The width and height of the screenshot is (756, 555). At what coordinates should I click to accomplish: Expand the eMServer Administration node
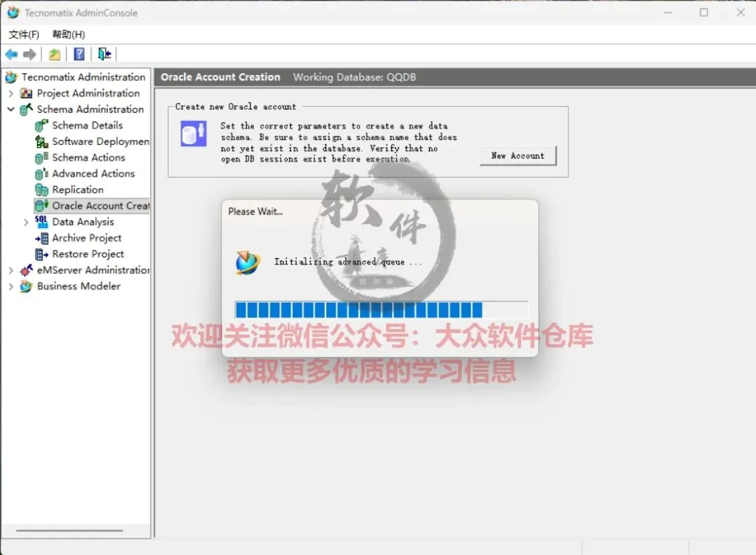tap(10, 271)
